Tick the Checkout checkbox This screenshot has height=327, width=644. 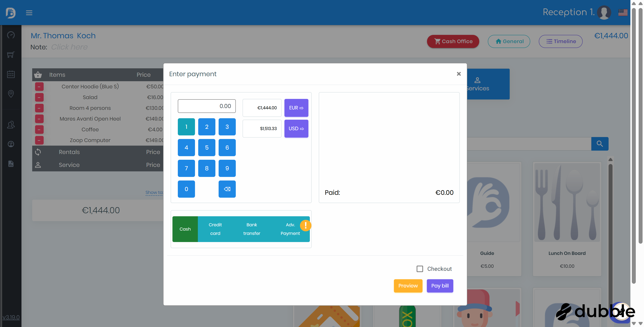(x=420, y=269)
